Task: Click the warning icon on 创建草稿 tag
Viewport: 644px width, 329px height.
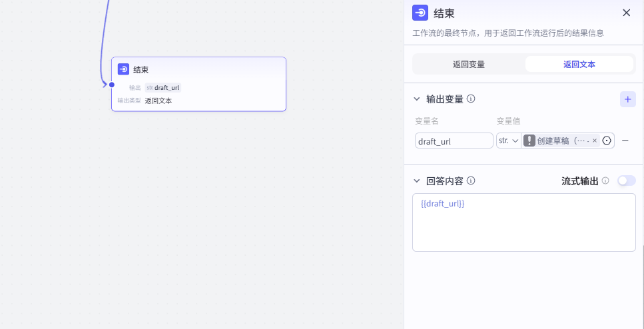Action: point(529,141)
